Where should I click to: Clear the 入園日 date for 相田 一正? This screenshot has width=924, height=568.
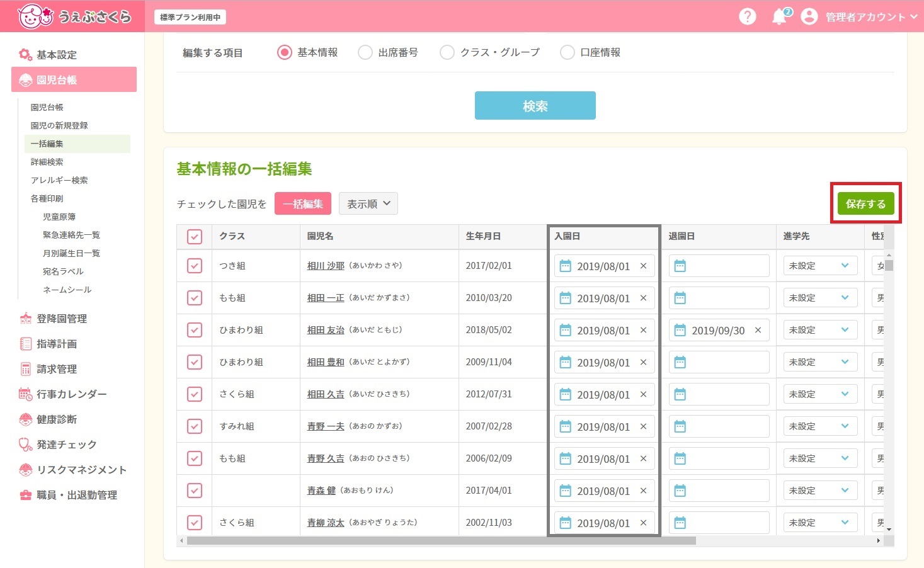pos(643,298)
